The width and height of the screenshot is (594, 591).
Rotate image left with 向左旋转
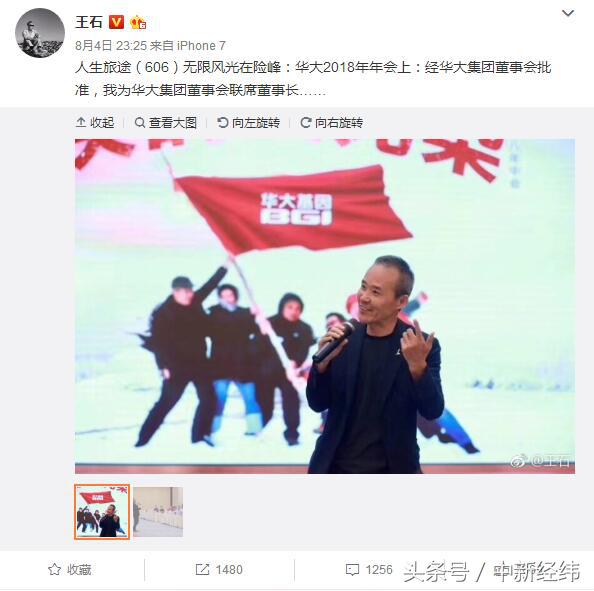pos(249,123)
